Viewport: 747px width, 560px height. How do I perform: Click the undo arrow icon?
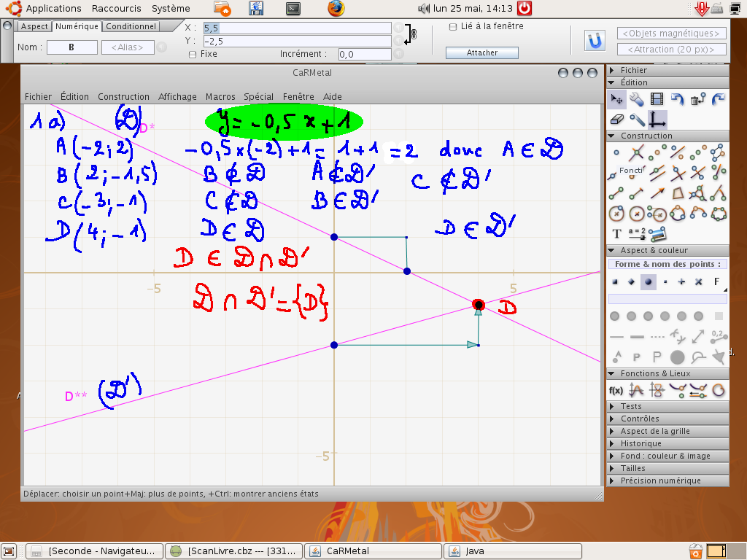678,99
